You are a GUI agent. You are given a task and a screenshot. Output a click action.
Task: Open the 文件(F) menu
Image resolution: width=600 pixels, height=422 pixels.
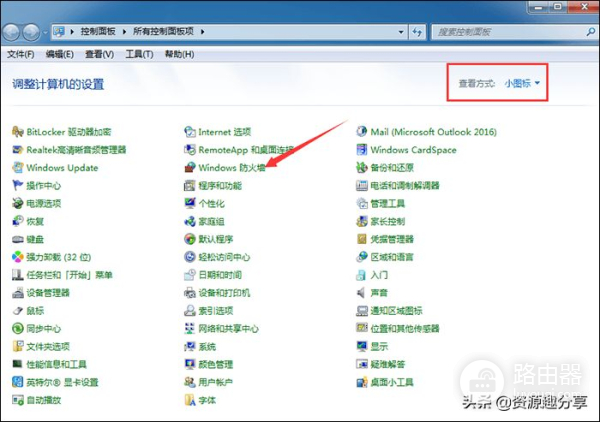point(21,54)
